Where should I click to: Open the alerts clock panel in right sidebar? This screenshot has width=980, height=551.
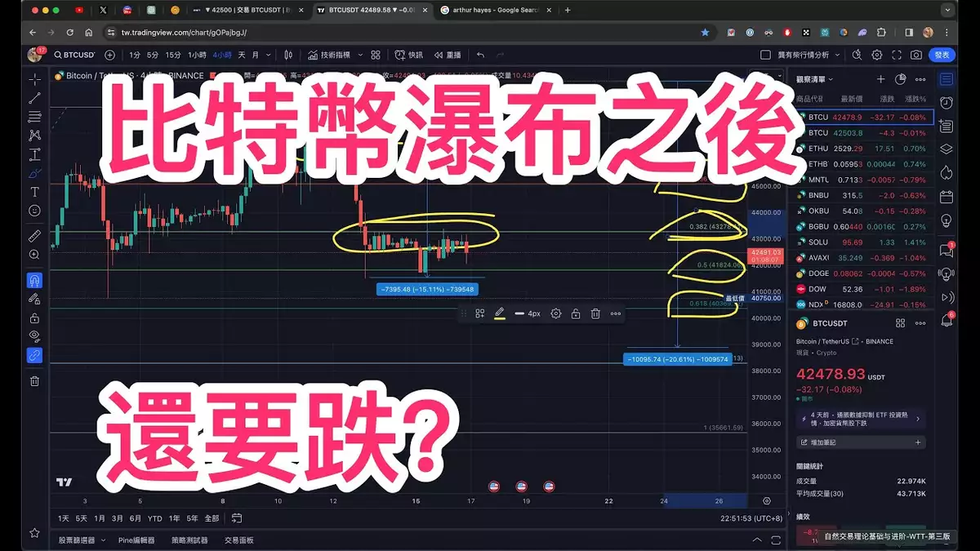point(946,103)
